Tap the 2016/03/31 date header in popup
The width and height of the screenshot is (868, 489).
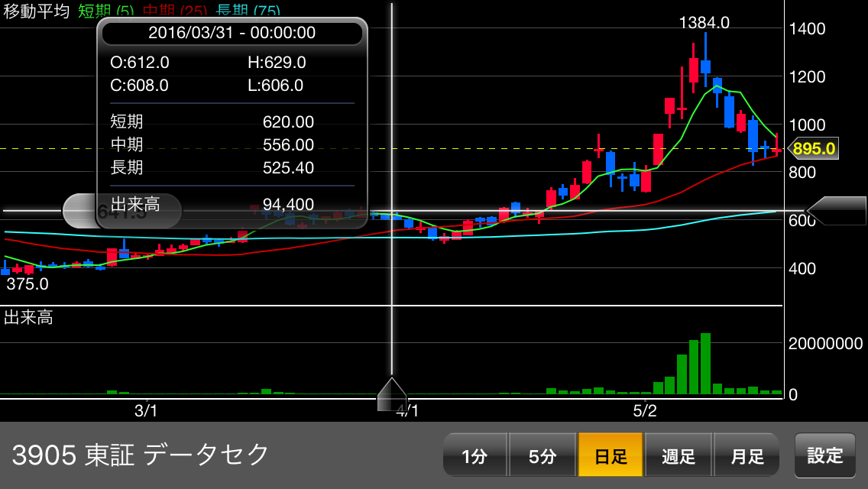click(232, 33)
